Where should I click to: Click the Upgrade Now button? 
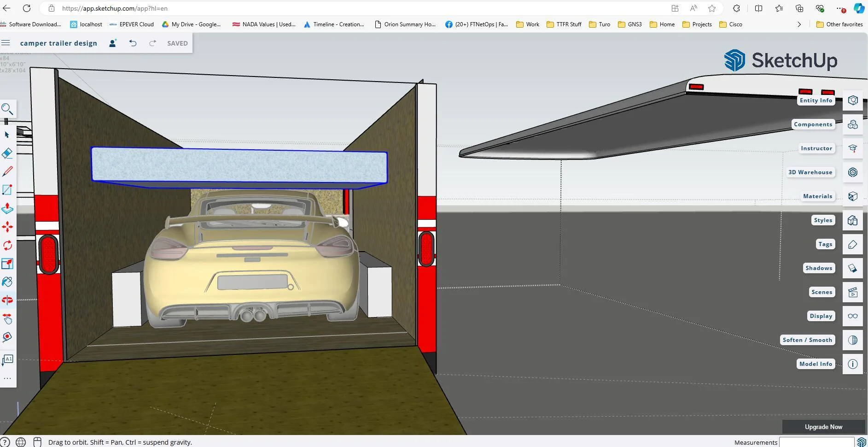823,427
